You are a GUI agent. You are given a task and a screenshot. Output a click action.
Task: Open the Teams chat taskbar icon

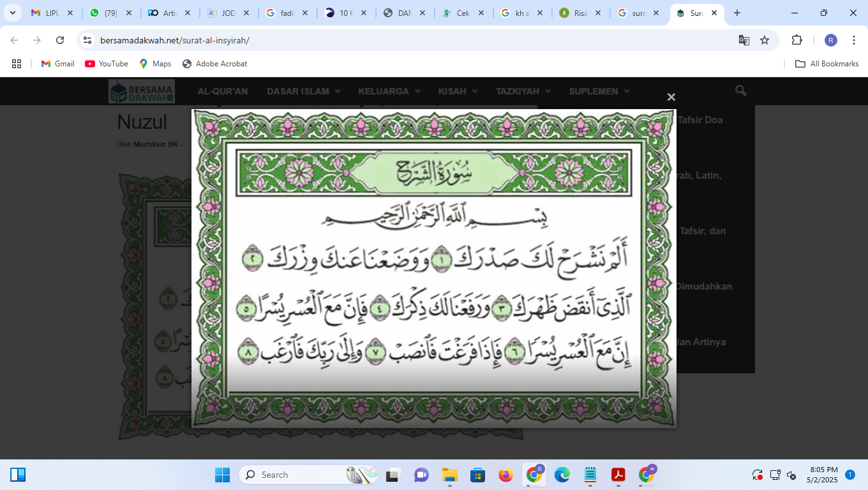pos(421,475)
